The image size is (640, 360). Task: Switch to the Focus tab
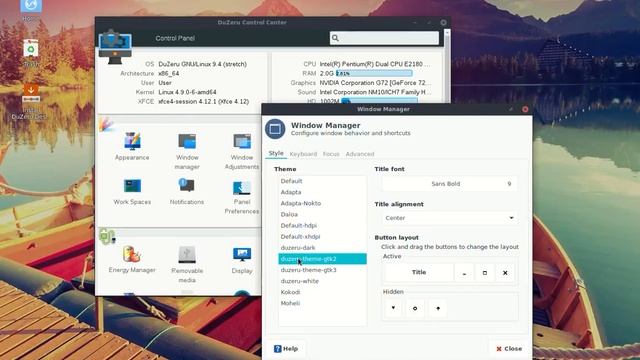click(331, 154)
